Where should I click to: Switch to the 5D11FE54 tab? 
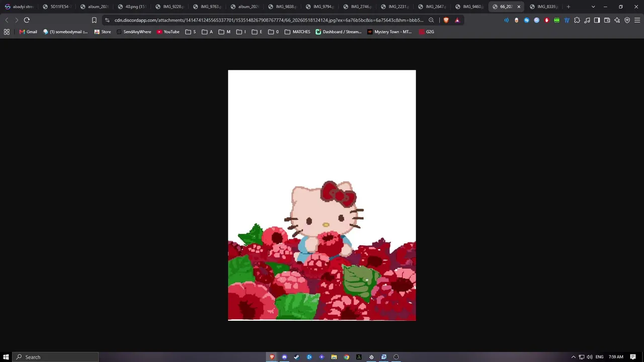(x=56, y=7)
